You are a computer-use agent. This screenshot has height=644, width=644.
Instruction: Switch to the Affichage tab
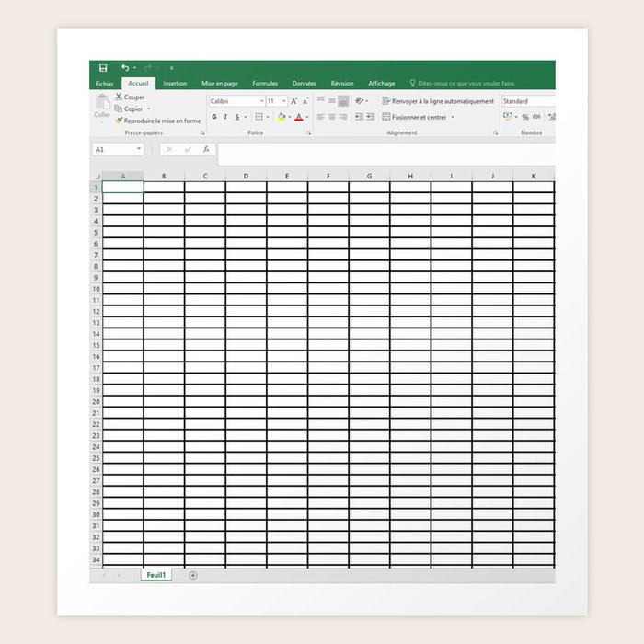tap(382, 84)
